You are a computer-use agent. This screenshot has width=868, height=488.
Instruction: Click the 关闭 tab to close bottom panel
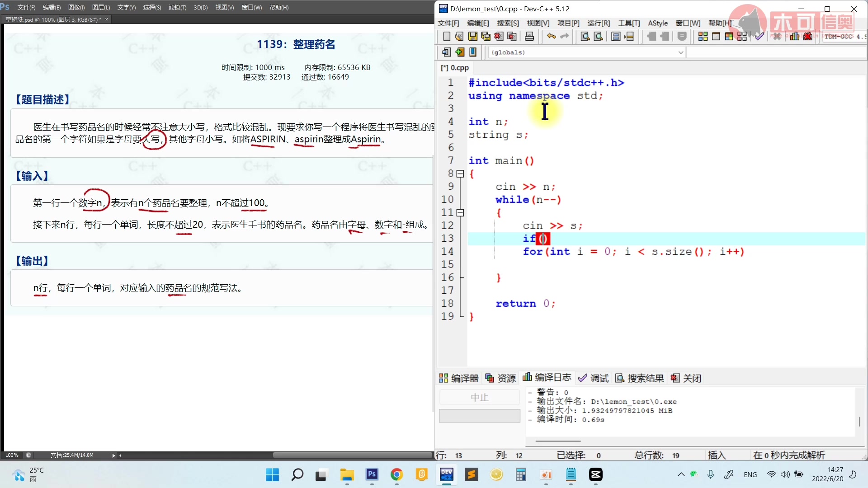click(x=686, y=378)
